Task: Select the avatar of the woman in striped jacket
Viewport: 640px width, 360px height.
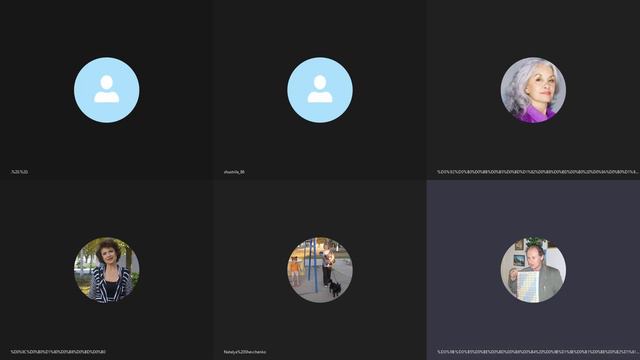Action: pos(107,270)
